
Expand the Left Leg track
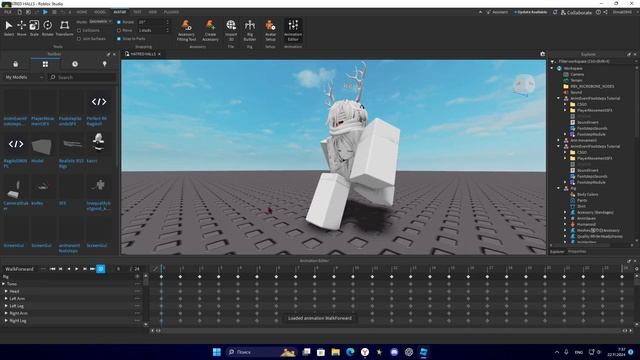point(6,306)
